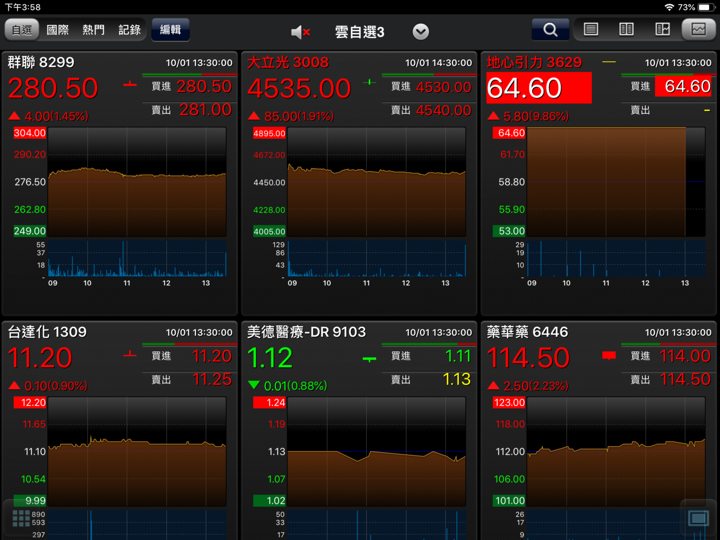Select the two-column layout icon
The width and height of the screenshot is (720, 540).
626,30
